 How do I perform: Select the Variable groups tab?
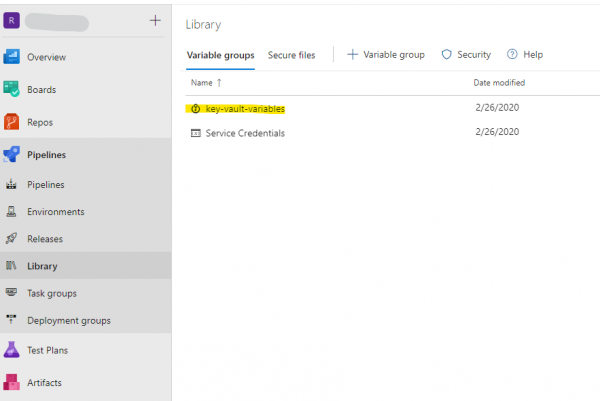click(x=220, y=55)
